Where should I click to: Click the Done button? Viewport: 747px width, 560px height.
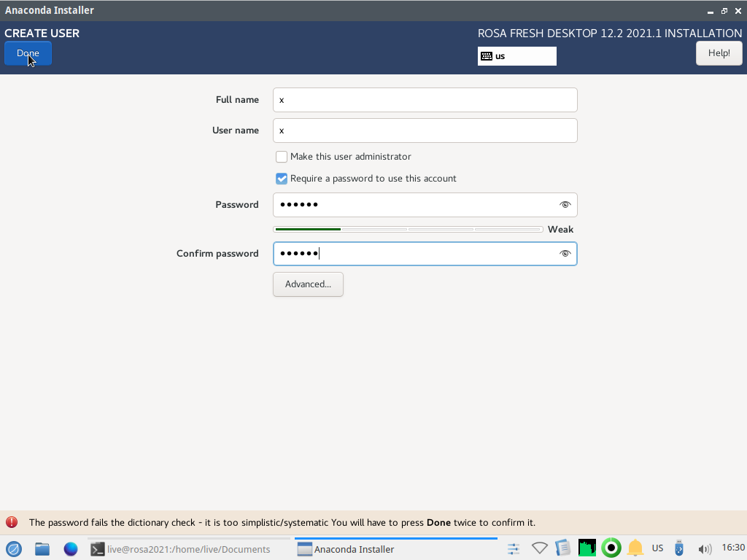[x=28, y=53]
